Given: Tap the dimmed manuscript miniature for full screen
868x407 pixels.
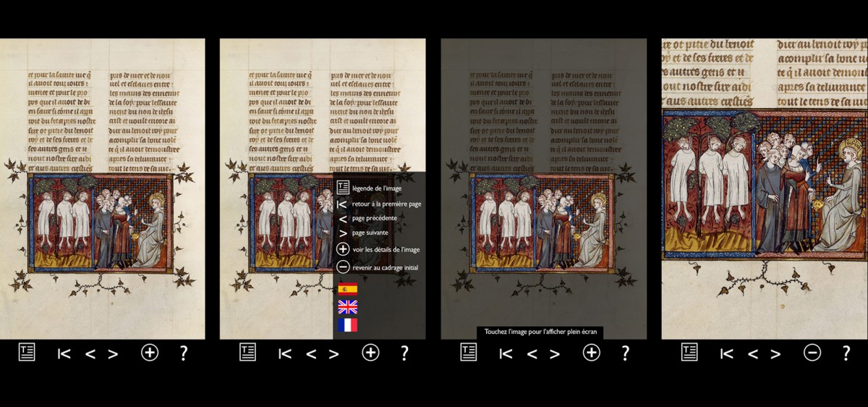Looking at the screenshot, I should tap(542, 222).
